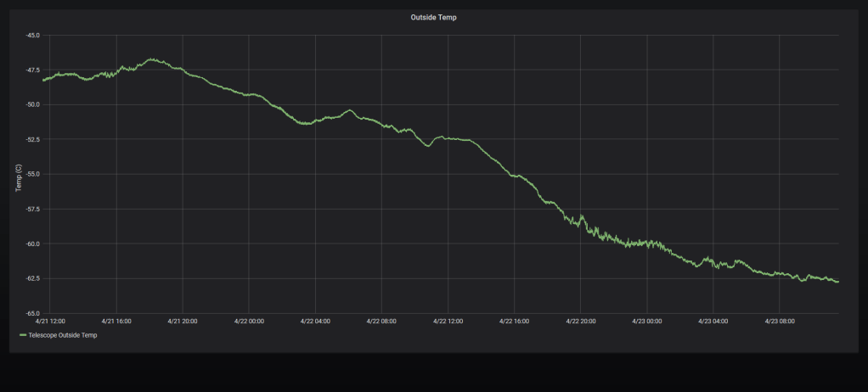Select the 4/22 04:00 time tick
This screenshot has height=392, width=868.
[x=315, y=322]
